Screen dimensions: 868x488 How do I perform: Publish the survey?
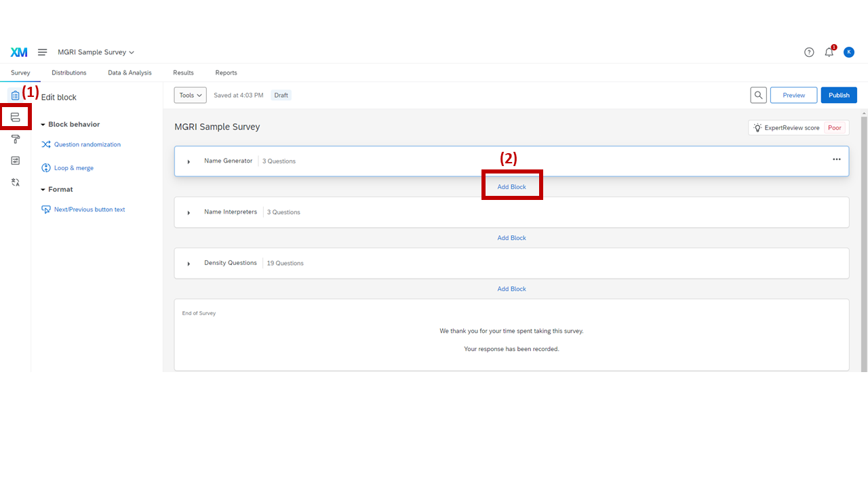pos(838,95)
